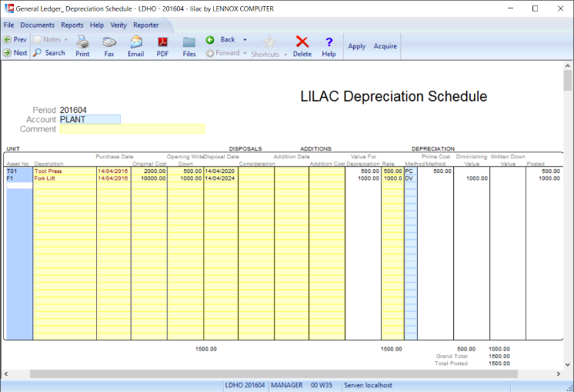Click the Next green arrow icon

7,53
